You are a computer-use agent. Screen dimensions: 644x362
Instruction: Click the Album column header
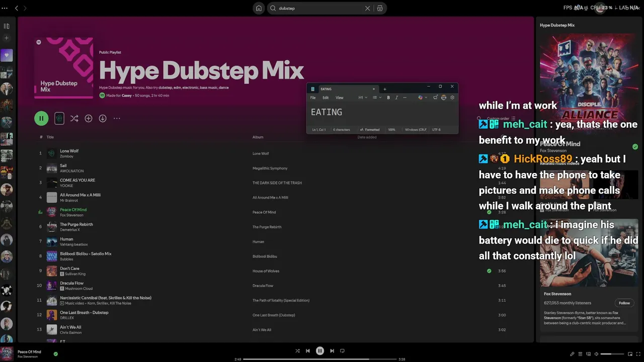[258, 137]
